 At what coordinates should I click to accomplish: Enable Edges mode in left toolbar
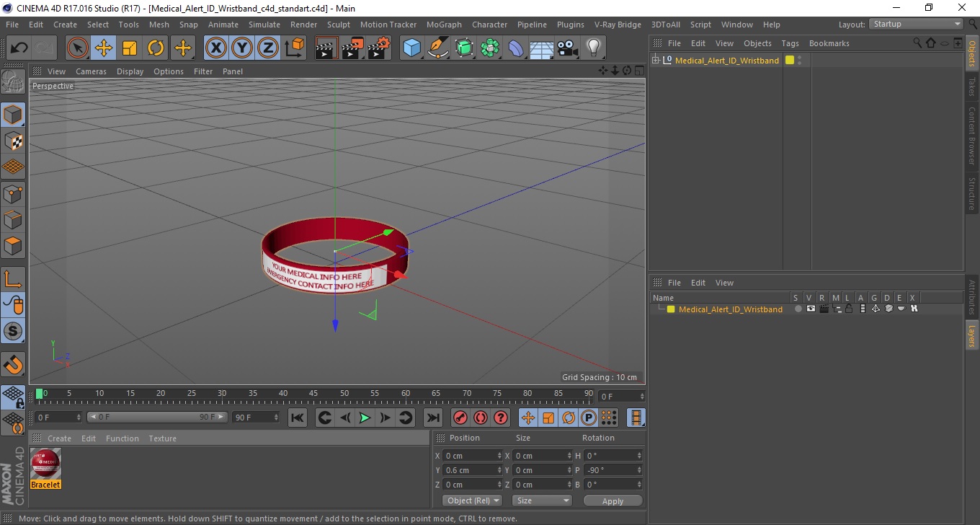(x=13, y=219)
